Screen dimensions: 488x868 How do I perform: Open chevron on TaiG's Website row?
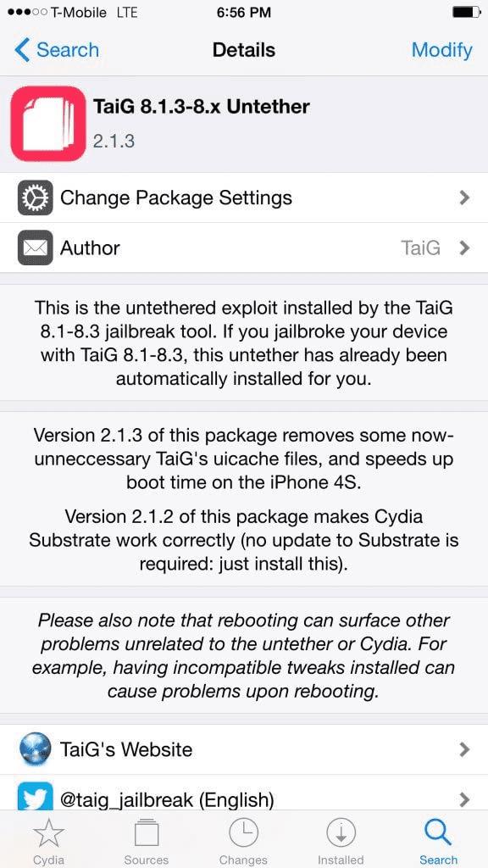coord(465,749)
